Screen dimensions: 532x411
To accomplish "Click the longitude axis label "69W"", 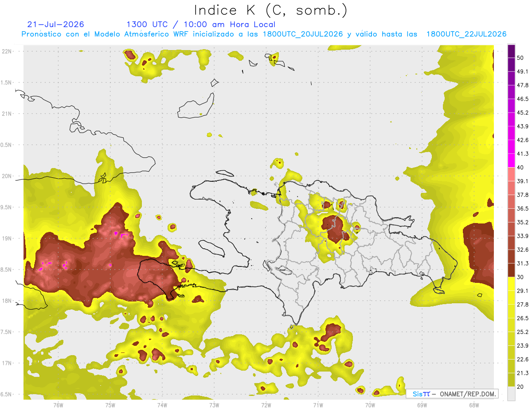I will coord(422,404).
